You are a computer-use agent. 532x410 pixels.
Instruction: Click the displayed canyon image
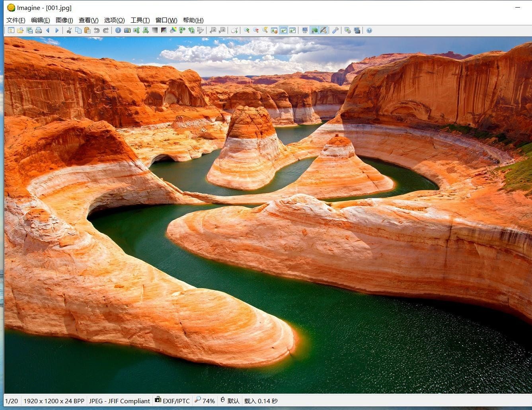(x=267, y=215)
